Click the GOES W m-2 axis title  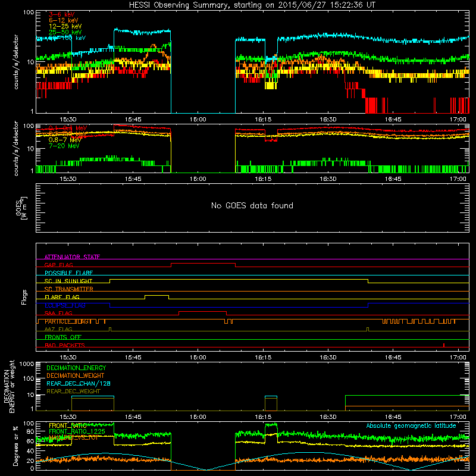tap(21, 208)
